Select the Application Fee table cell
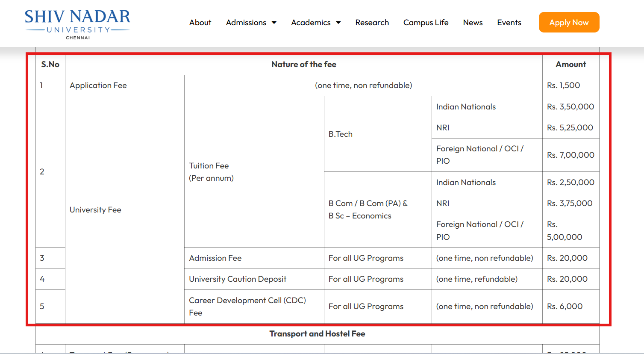644x354 pixels. (98, 85)
